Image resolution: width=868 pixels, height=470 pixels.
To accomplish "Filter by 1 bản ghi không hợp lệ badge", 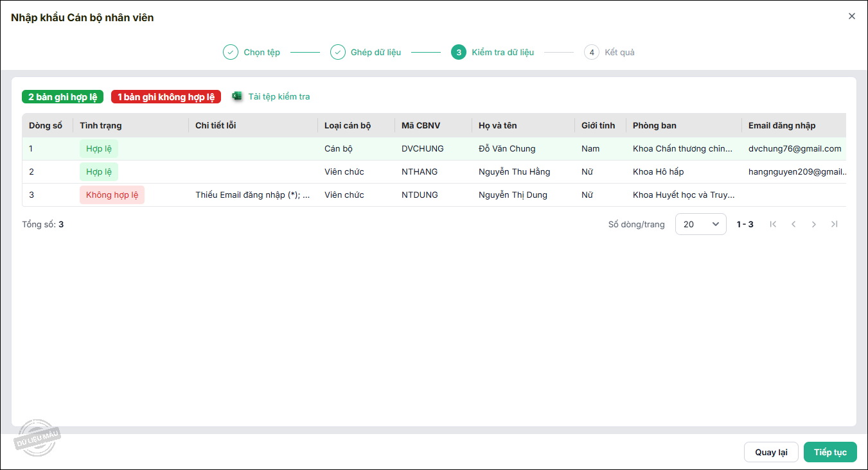I will point(166,97).
